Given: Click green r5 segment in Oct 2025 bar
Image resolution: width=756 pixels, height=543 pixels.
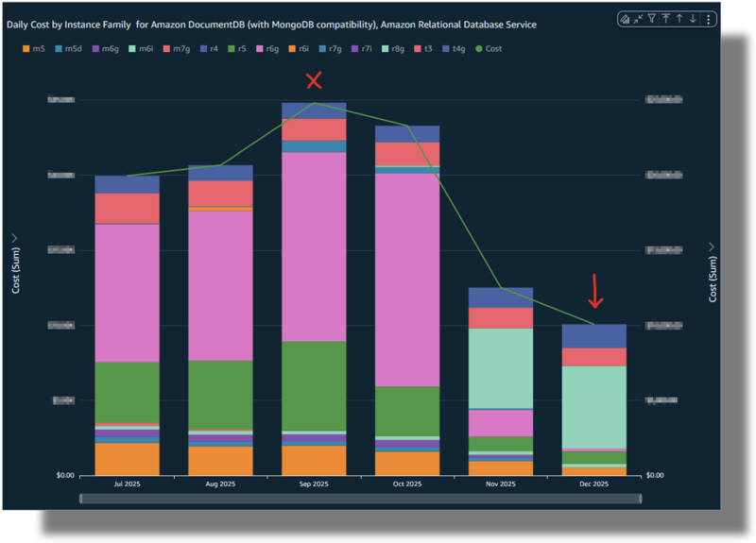Looking at the screenshot, I should coord(407,412).
